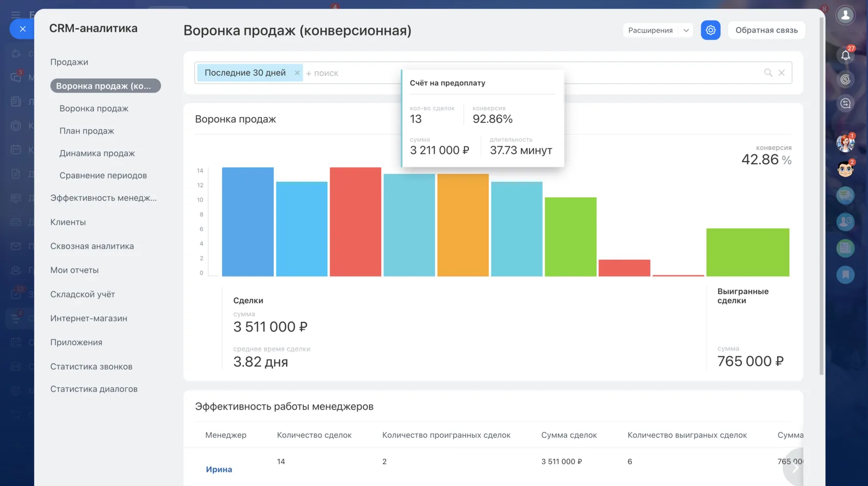This screenshot has width=868, height=486.
Task: Open Статистика диалогов section
Action: point(94,389)
